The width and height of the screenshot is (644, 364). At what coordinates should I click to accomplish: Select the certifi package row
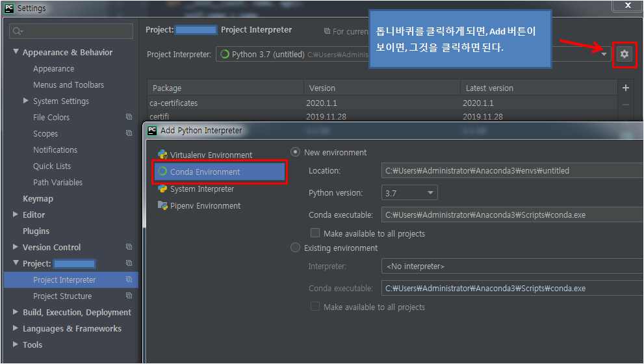click(382, 116)
